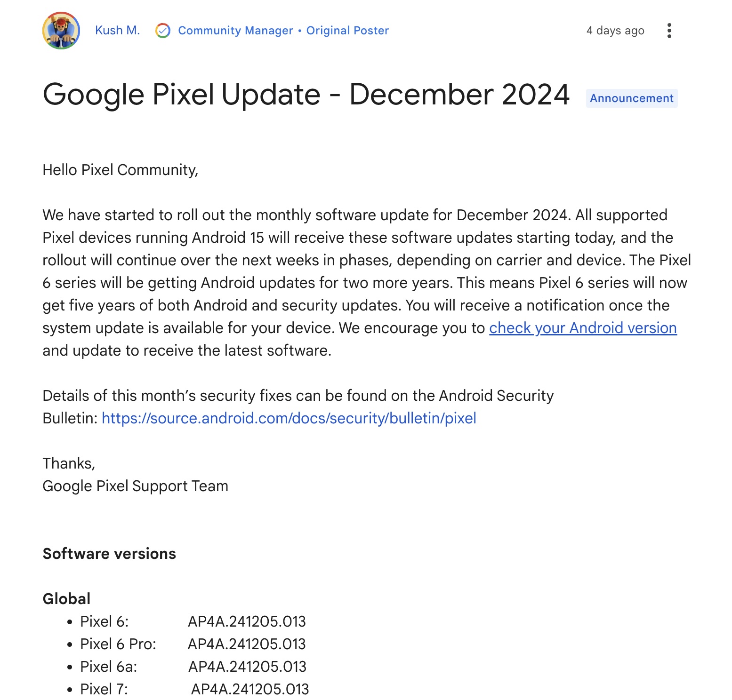
Task: Click the Original Poster label
Action: pyautogui.click(x=347, y=31)
